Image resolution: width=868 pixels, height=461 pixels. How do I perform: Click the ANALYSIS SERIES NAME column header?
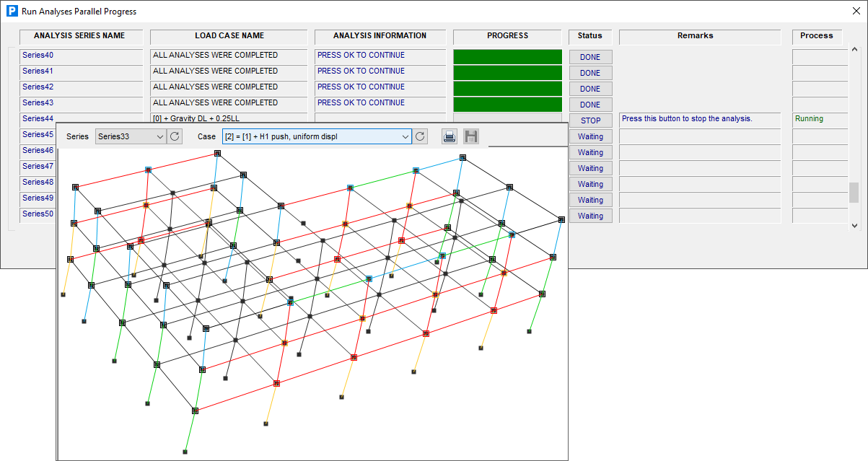[x=79, y=36]
